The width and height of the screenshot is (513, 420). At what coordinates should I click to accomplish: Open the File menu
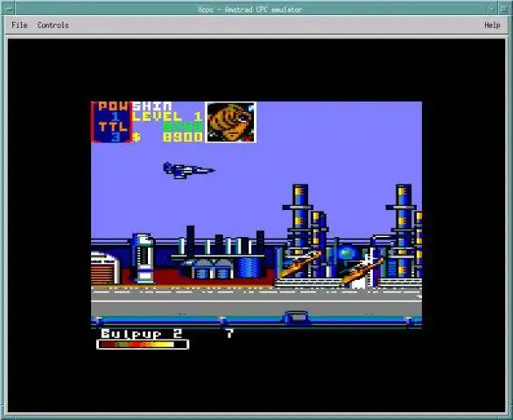(19, 25)
